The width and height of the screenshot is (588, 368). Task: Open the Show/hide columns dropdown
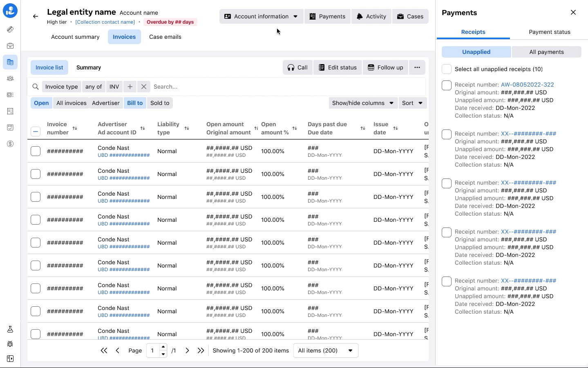[362, 103]
